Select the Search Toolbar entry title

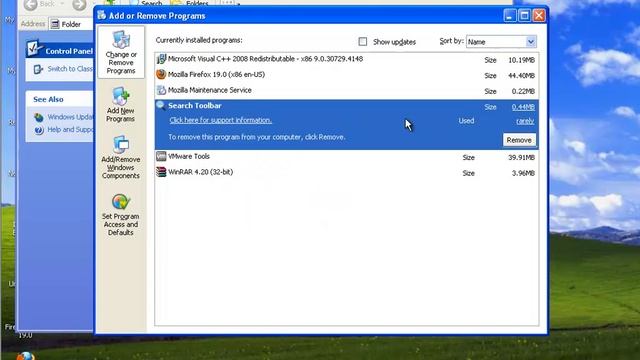pyautogui.click(x=195, y=106)
